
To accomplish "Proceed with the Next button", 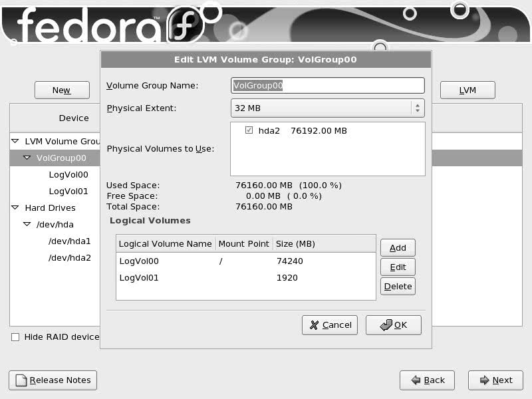I will pyautogui.click(x=495, y=380).
